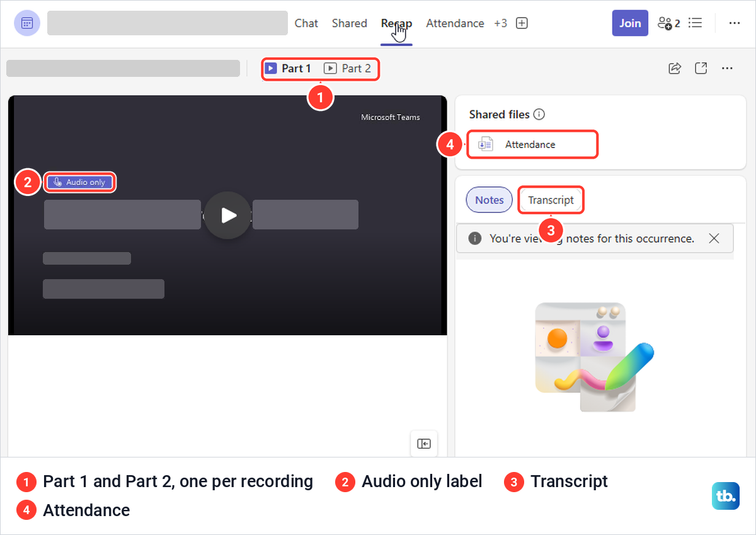This screenshot has height=535, width=756.
Task: Play the recording
Action: coord(227,216)
